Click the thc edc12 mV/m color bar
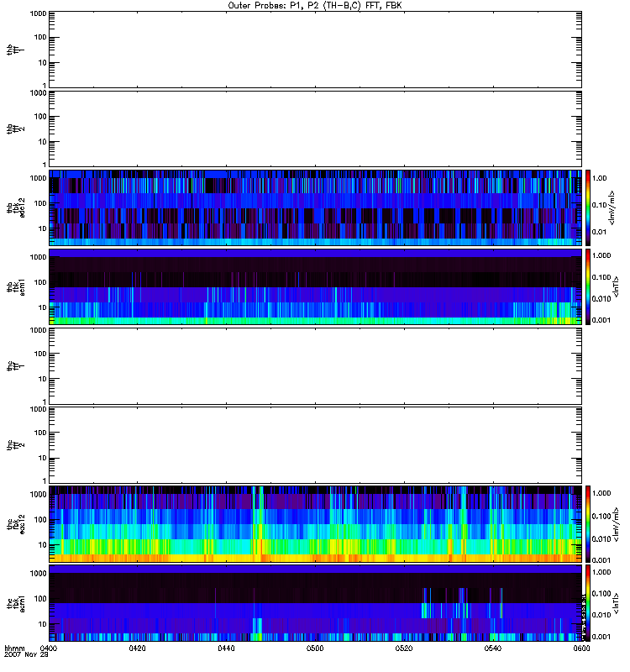The height and width of the screenshot is (672, 630). (589, 523)
